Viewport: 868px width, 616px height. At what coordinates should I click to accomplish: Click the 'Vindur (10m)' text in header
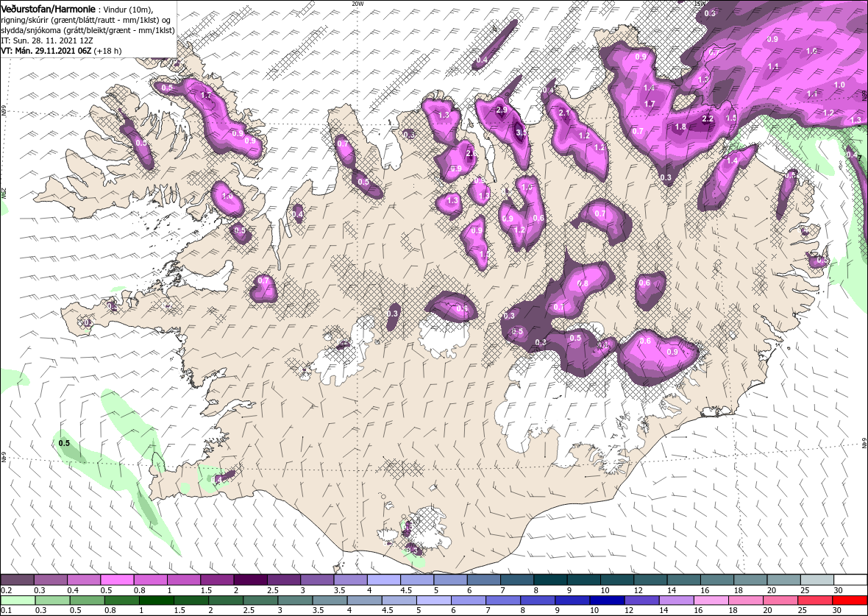(x=127, y=9)
